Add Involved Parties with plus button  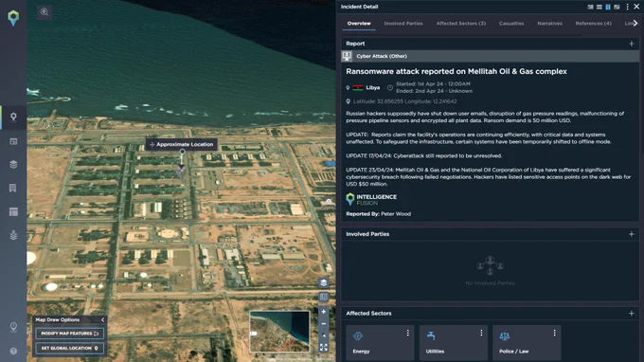632,234
